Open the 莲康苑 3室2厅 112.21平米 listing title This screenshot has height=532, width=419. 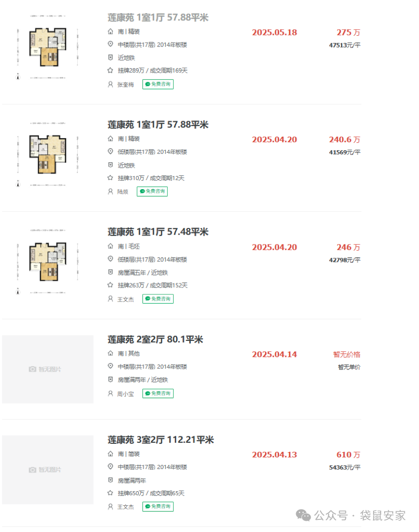click(161, 440)
